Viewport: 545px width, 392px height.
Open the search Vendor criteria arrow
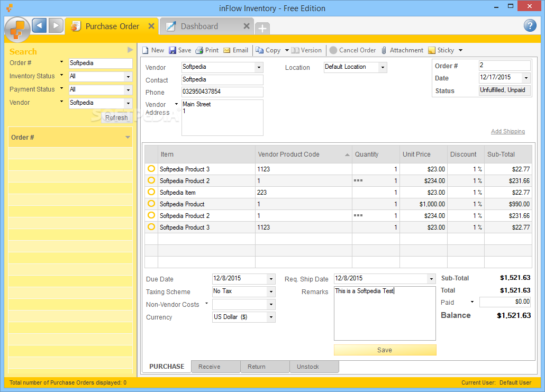(61, 102)
